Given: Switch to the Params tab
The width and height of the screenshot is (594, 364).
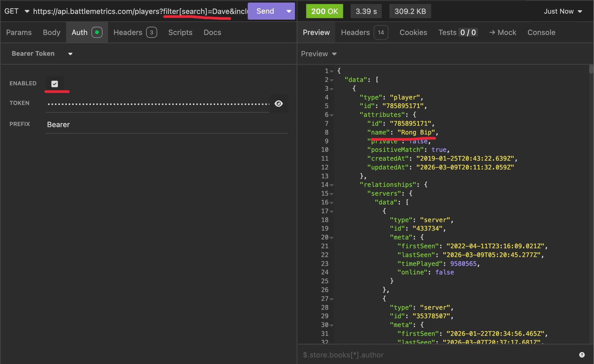Looking at the screenshot, I should [19, 32].
